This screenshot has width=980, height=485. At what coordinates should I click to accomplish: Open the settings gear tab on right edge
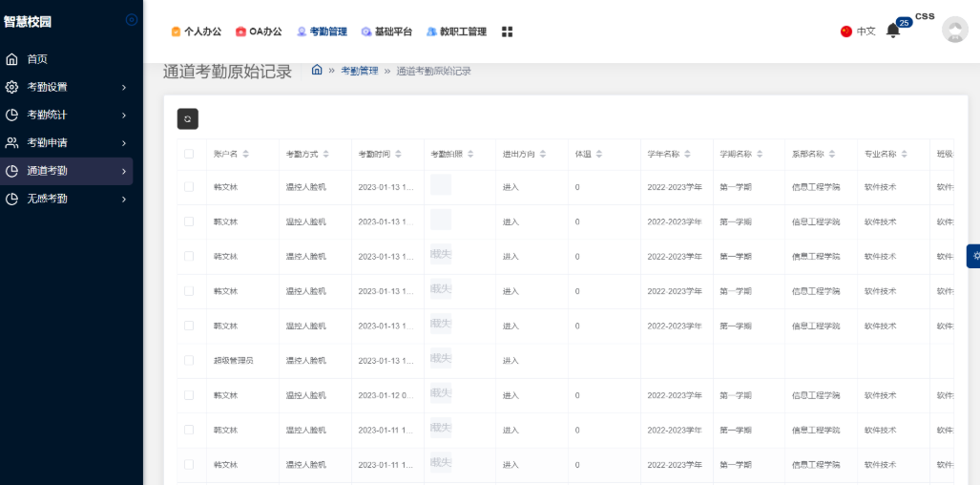coord(973,256)
